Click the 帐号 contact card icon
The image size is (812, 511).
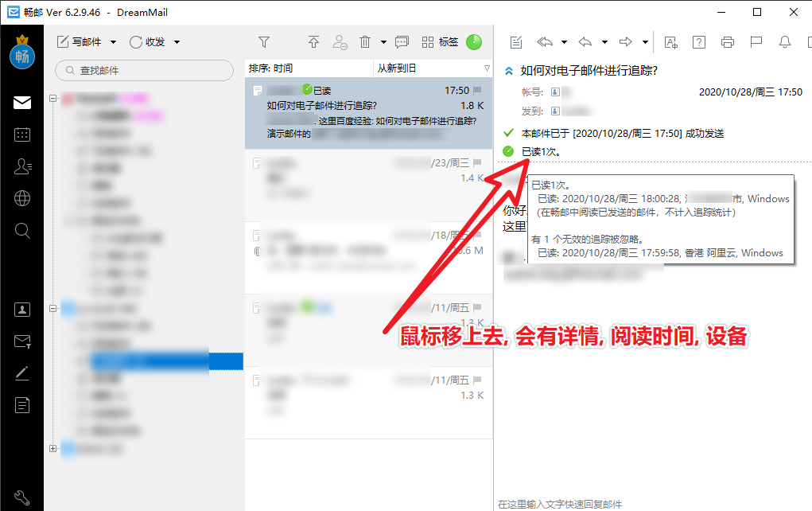(555, 92)
